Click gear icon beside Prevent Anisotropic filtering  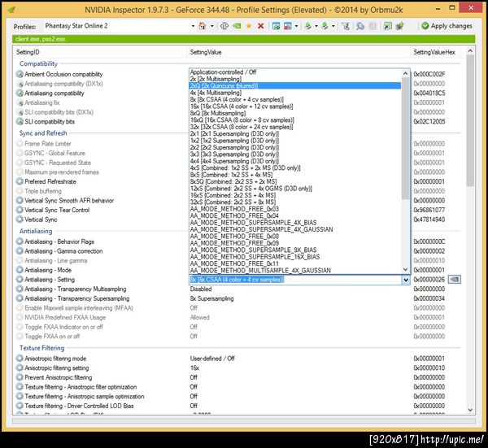pyautogui.click(x=20, y=377)
